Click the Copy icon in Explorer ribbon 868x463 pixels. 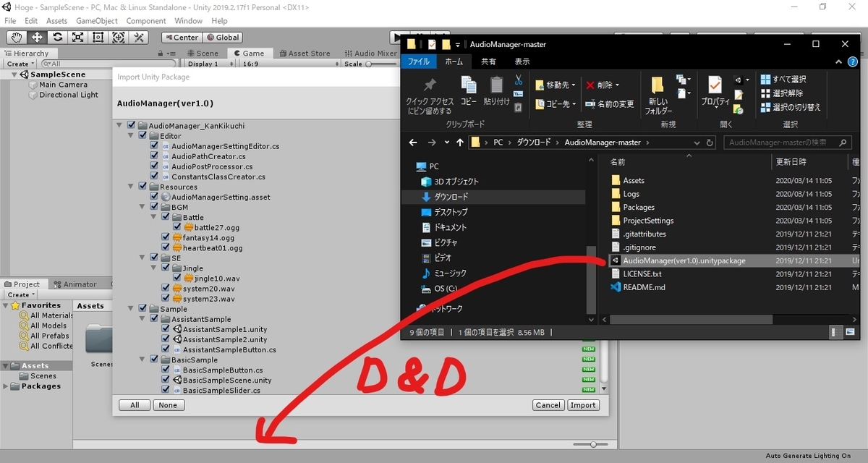[x=468, y=85]
